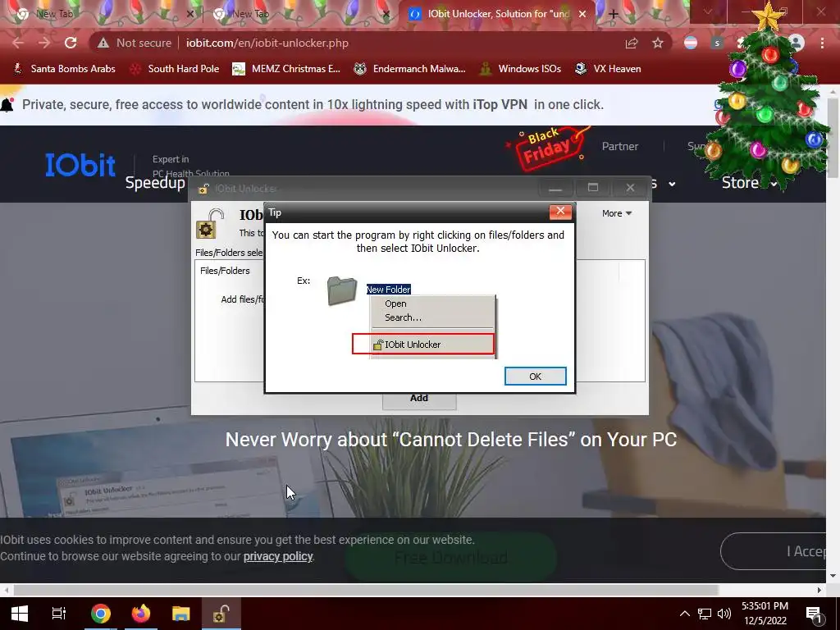
Task: Close the first New Tab
Action: click(189, 14)
